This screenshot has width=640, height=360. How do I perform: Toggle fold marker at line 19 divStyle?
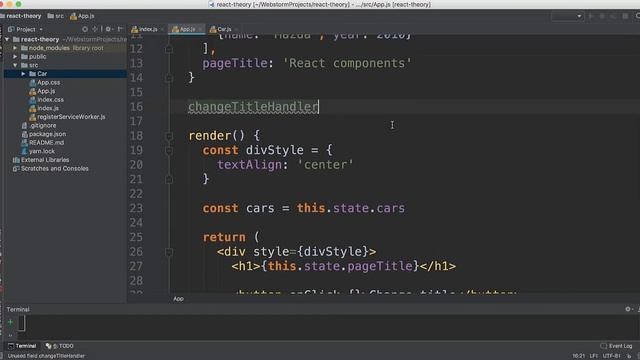click(x=169, y=151)
